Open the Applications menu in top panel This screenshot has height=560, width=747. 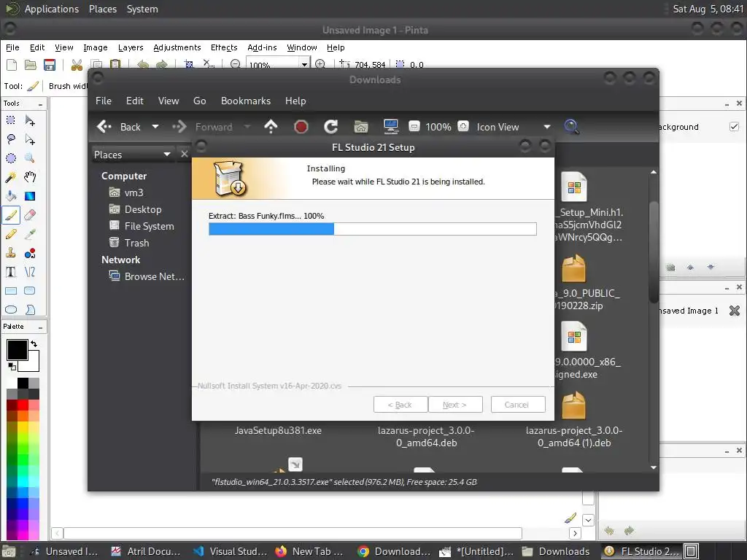click(52, 9)
